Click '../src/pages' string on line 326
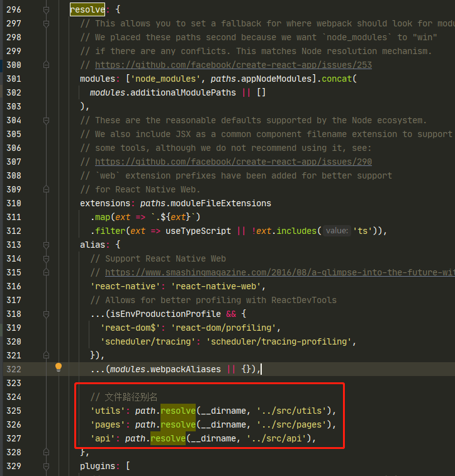 [x=291, y=424]
